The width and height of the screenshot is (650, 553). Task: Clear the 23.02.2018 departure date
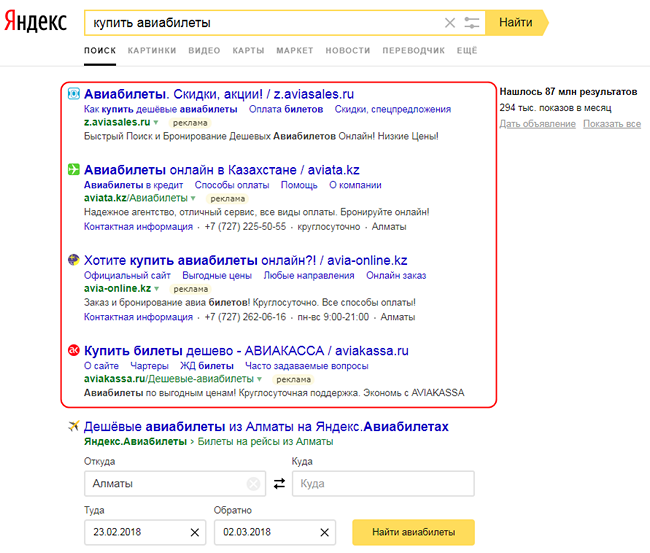point(194,532)
